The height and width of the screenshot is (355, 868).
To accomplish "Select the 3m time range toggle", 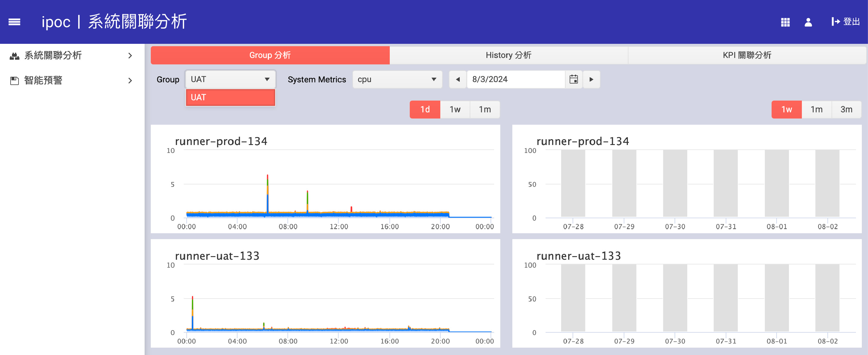I will coord(847,109).
